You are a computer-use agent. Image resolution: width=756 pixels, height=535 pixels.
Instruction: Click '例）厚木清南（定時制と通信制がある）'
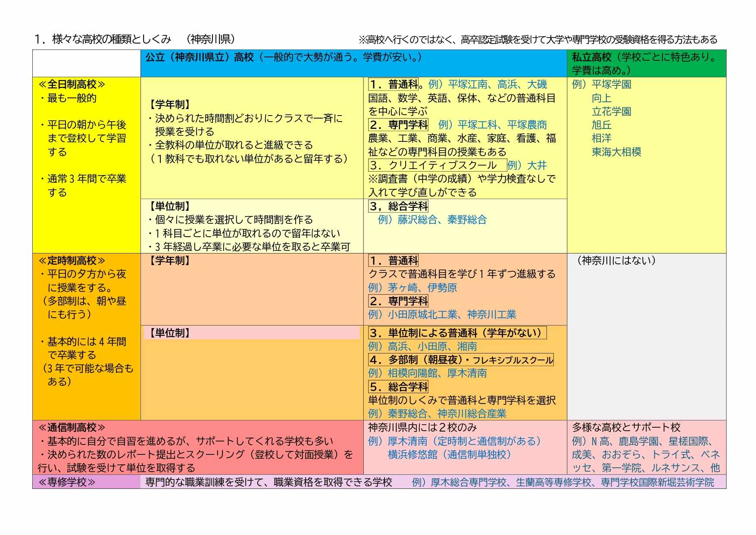pos(455,441)
